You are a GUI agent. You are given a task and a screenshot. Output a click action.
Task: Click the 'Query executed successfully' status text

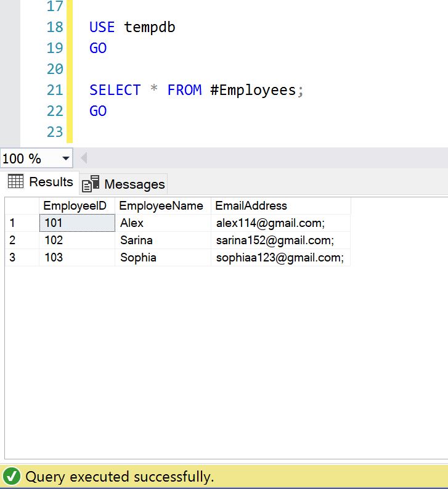[x=120, y=477]
